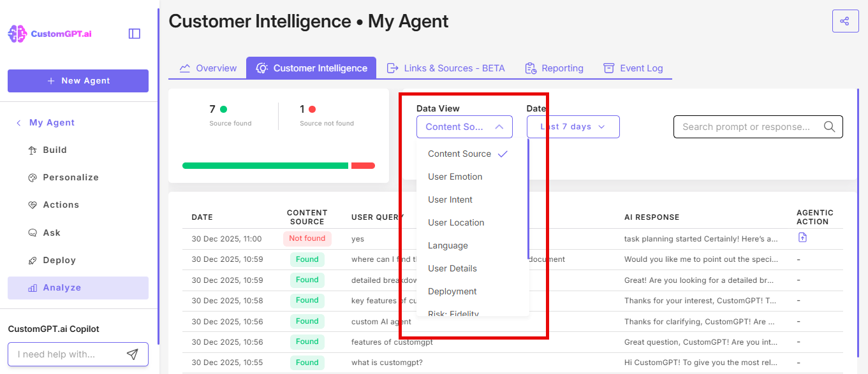
Task: Click the DATE column header
Action: tap(202, 217)
